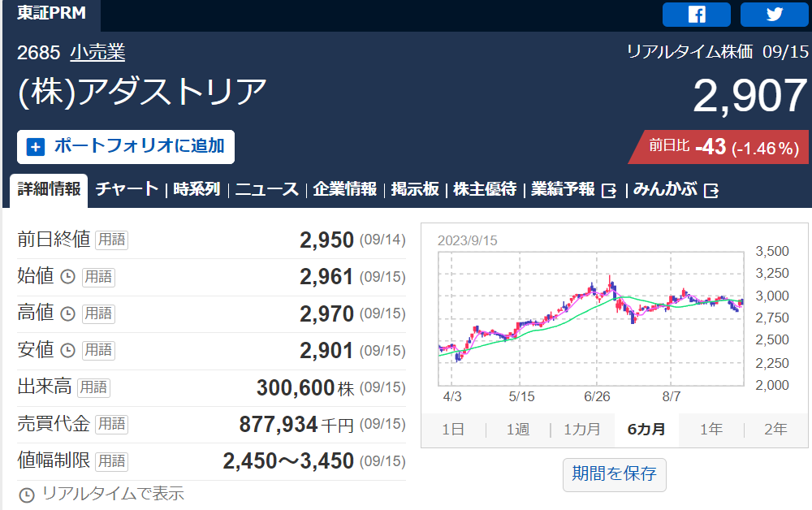Open みんかぶ link
Image resolution: width=812 pixels, height=510 pixels.
pos(666,189)
